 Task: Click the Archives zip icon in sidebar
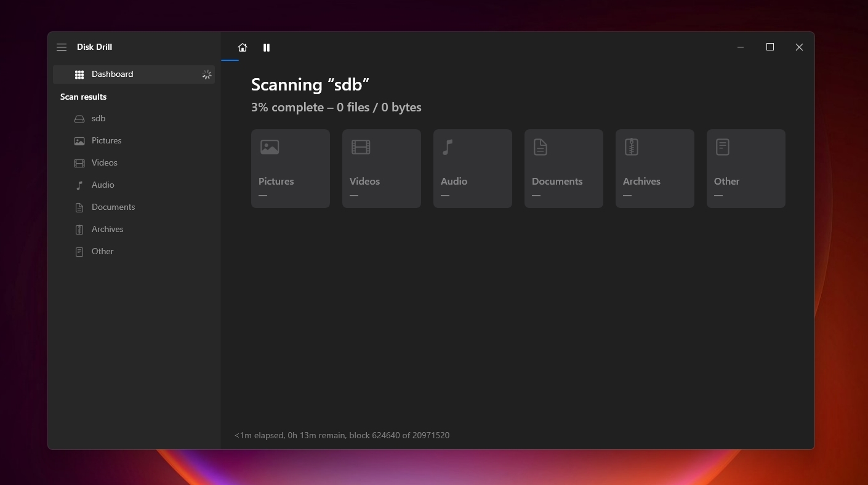point(79,230)
